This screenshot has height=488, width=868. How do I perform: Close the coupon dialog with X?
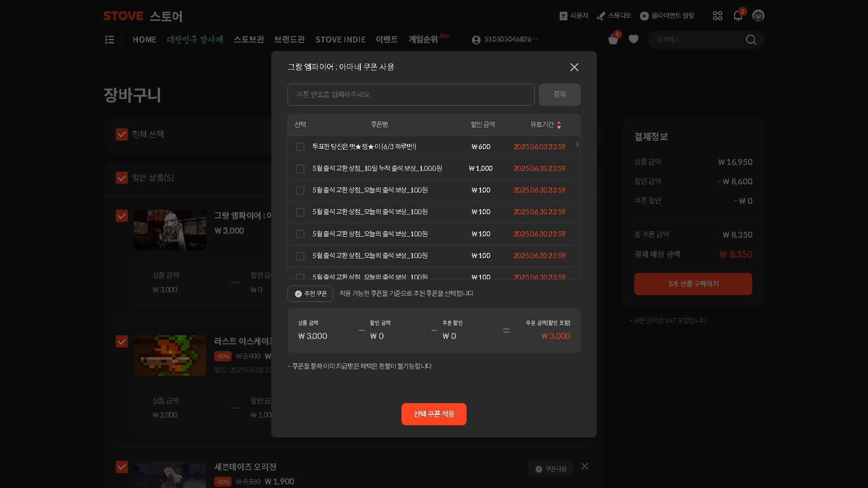click(x=574, y=67)
